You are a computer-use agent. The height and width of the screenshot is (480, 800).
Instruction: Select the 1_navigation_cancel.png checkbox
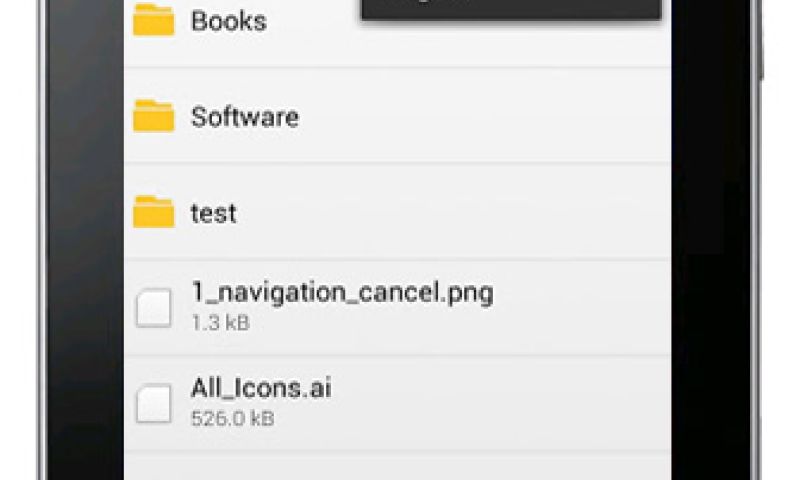(x=153, y=307)
